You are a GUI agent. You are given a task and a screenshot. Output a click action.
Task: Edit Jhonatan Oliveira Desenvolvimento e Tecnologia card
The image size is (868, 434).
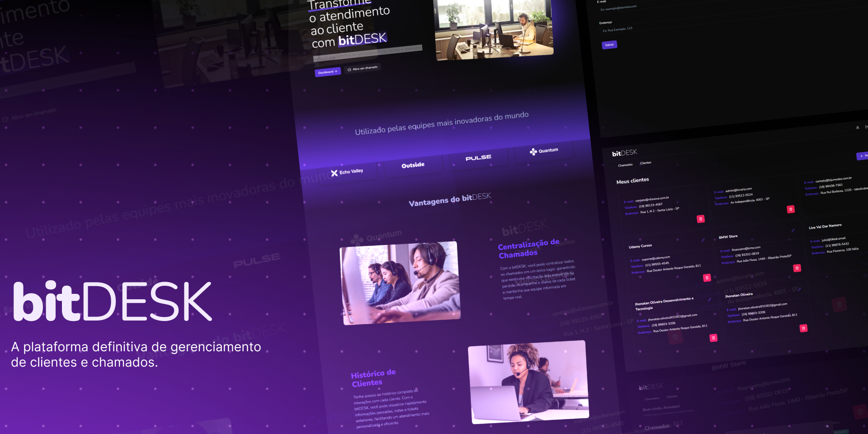pos(710,299)
